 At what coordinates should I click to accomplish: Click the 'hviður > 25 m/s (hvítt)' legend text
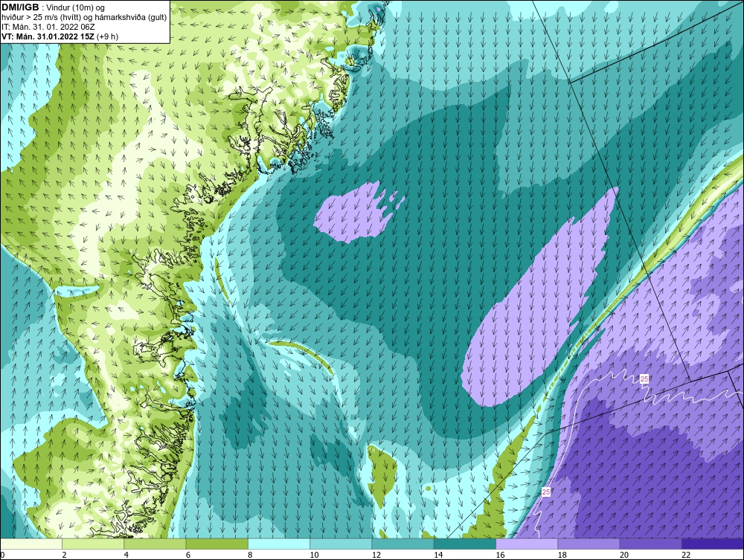40,18
